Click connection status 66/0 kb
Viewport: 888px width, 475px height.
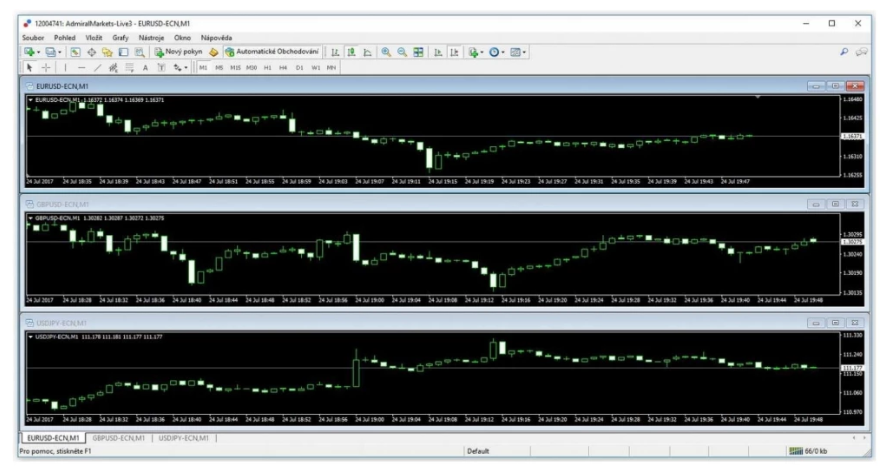tap(808, 451)
